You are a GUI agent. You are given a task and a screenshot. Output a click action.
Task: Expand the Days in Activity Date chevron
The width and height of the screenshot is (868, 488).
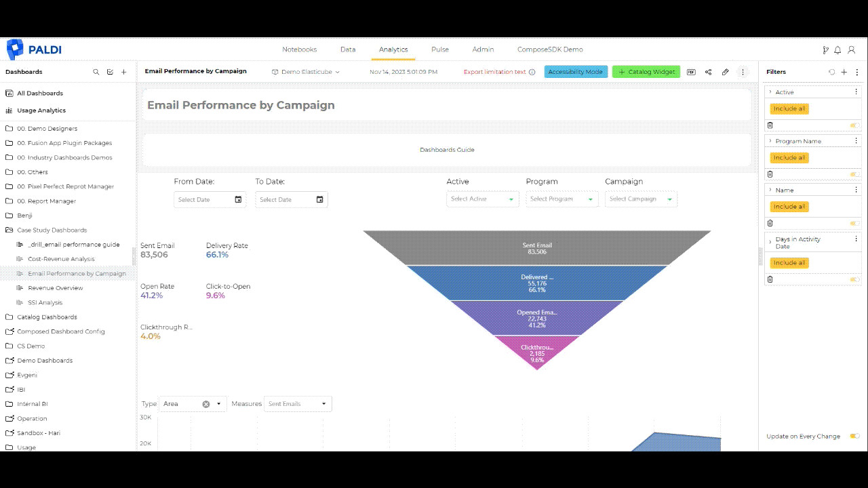click(770, 242)
